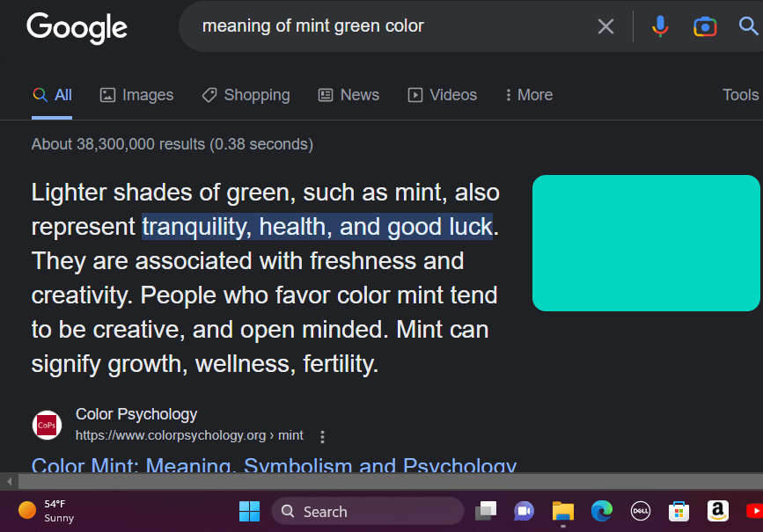Select the News results tab
The height and width of the screenshot is (532, 763).
348,95
